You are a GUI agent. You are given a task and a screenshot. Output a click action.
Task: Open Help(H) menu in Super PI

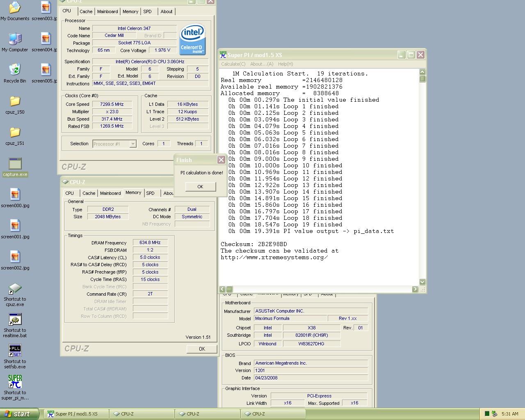pyautogui.click(x=285, y=64)
